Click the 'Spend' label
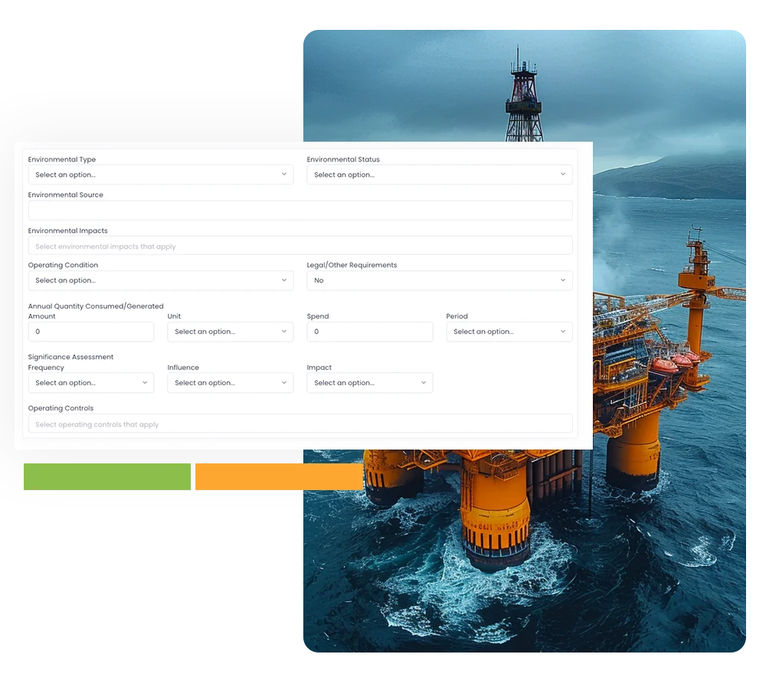The width and height of the screenshot is (779, 700). pos(318,316)
